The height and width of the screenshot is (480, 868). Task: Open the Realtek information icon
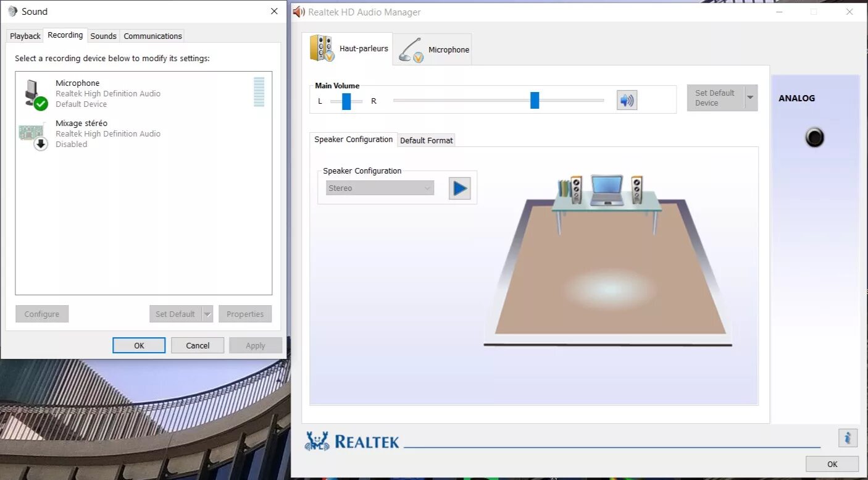pos(848,438)
